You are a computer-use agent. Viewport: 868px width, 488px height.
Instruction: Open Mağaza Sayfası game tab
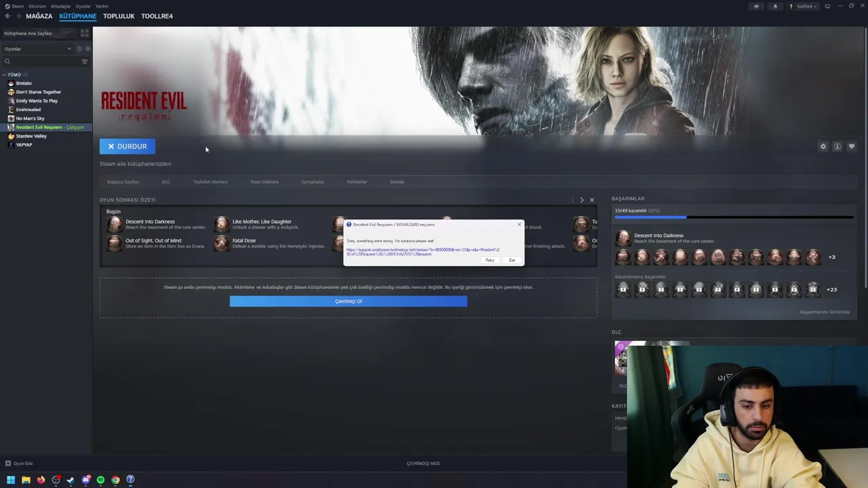(x=123, y=182)
